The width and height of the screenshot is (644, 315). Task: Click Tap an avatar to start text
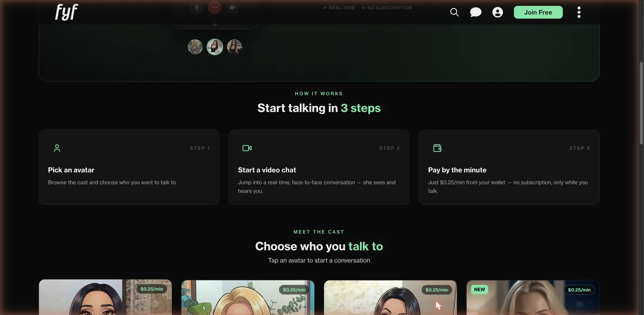click(x=319, y=260)
